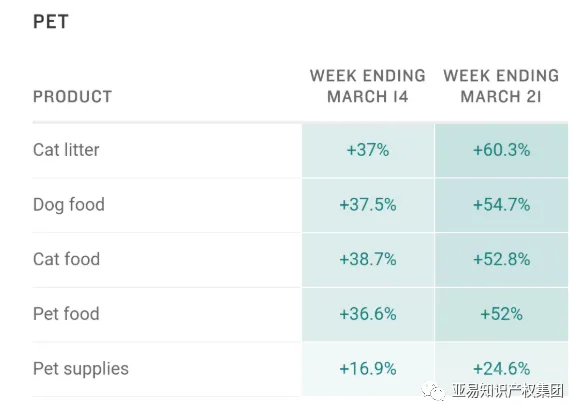The height and width of the screenshot is (417, 582).
Task: Click the +60.3% cell for Cat litter
Action: tap(501, 150)
